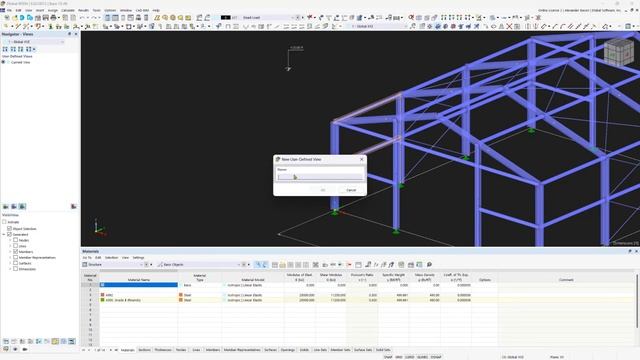Click the first view icon under the Global XYZ dropdown

coord(5,49)
